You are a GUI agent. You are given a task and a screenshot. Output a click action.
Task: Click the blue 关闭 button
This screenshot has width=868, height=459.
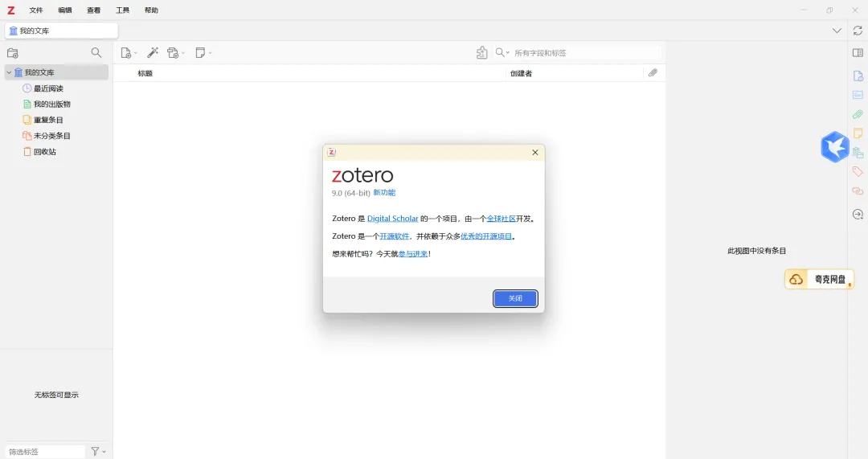(515, 298)
